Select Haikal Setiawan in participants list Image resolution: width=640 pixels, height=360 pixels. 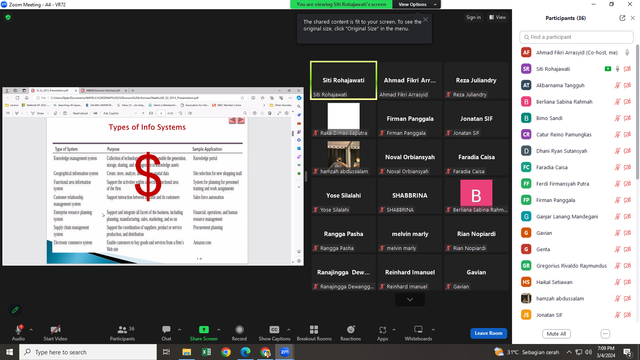click(576, 282)
